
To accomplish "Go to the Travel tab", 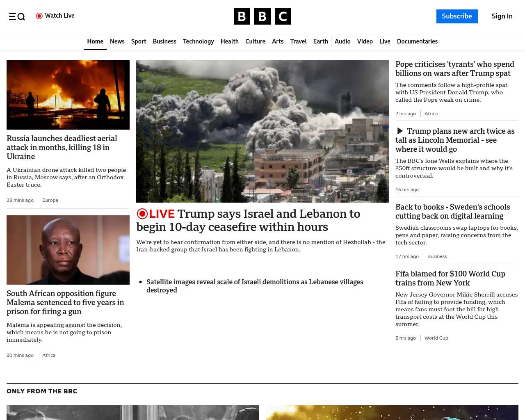I will click(298, 41).
